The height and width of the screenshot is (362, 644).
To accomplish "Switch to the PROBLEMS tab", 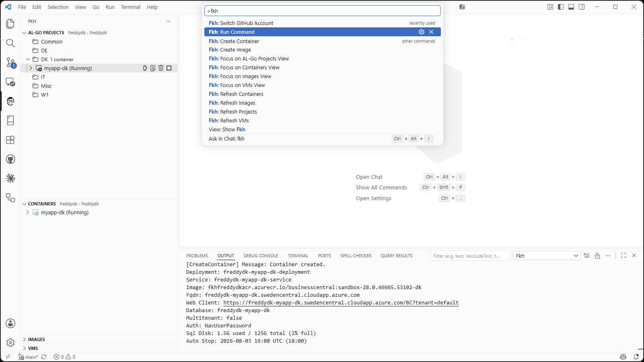I will coord(197,256).
